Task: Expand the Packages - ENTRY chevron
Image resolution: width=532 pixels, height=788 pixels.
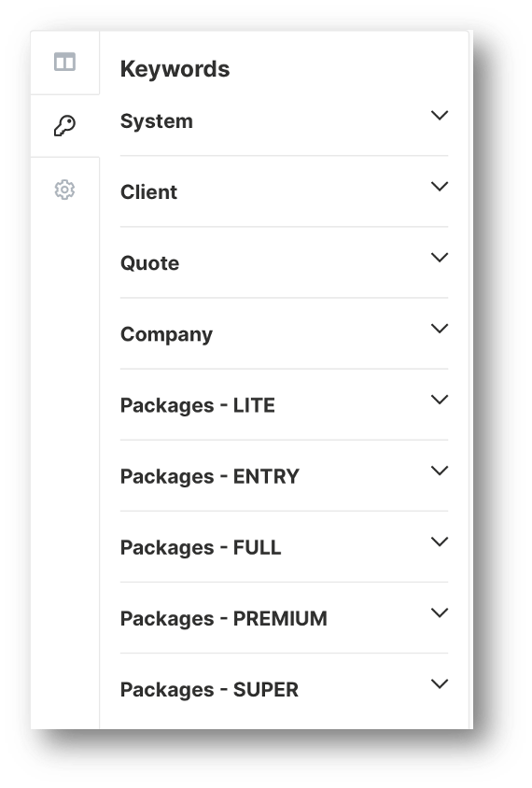Action: click(x=440, y=471)
